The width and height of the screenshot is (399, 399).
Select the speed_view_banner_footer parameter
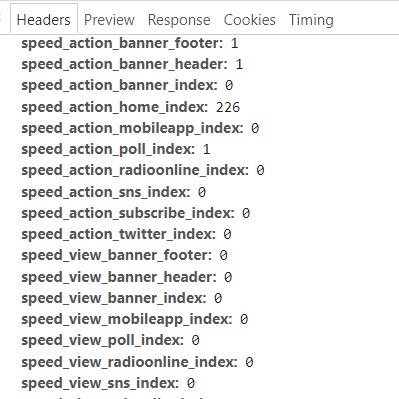tap(117, 255)
